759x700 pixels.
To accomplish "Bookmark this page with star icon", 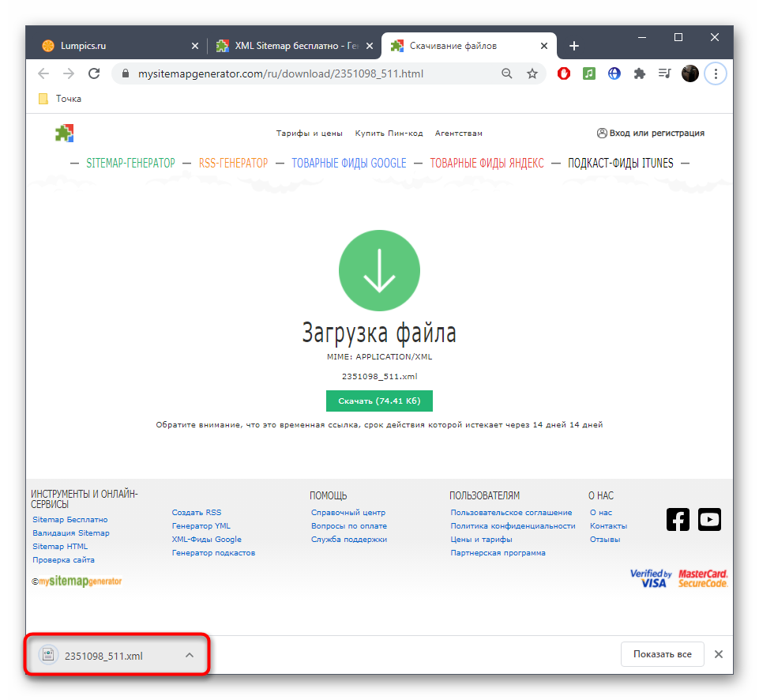I will [532, 73].
